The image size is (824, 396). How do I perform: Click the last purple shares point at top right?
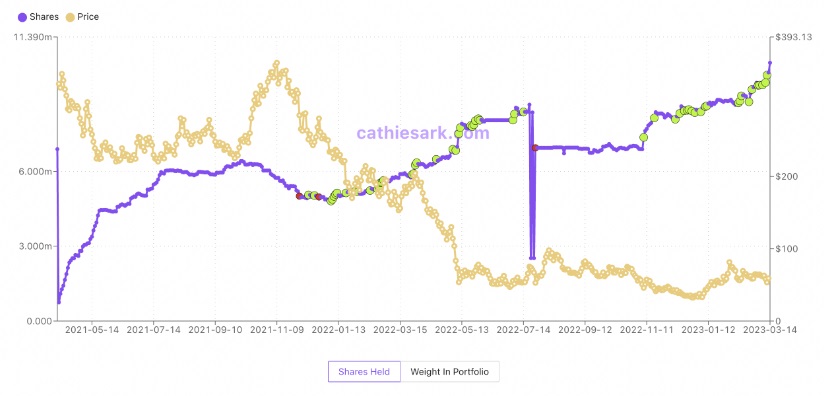click(x=770, y=62)
